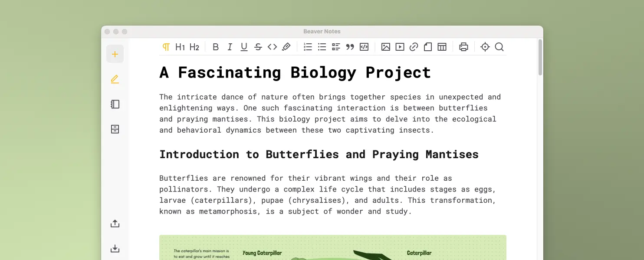
Task: Insert a table
Action: [442, 47]
